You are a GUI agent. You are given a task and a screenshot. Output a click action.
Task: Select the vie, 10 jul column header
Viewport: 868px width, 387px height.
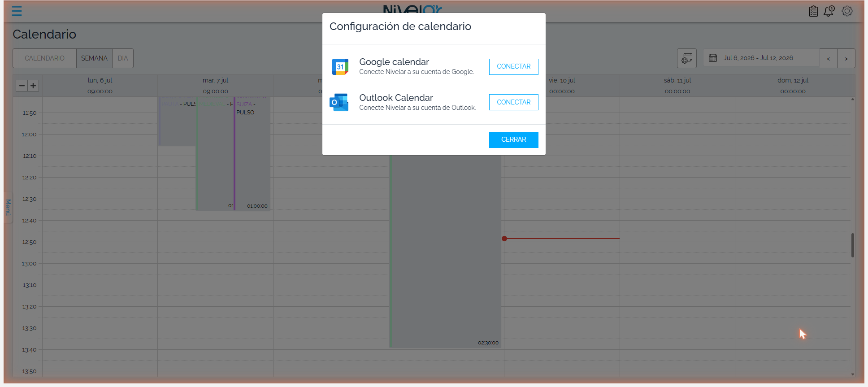pyautogui.click(x=562, y=85)
